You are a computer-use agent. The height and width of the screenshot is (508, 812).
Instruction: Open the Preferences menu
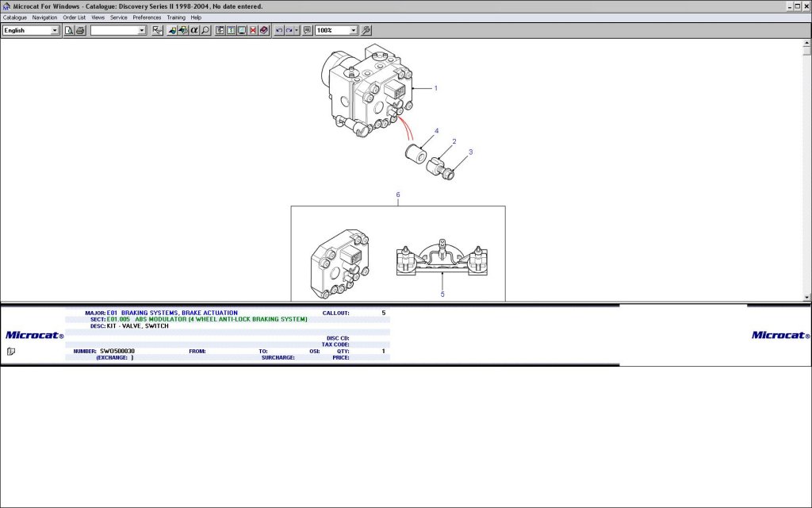click(x=147, y=17)
